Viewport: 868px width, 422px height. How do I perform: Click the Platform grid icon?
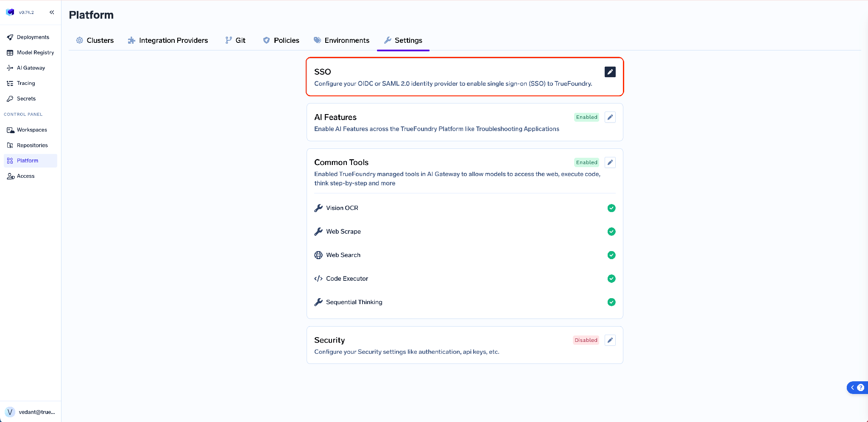[x=10, y=161]
